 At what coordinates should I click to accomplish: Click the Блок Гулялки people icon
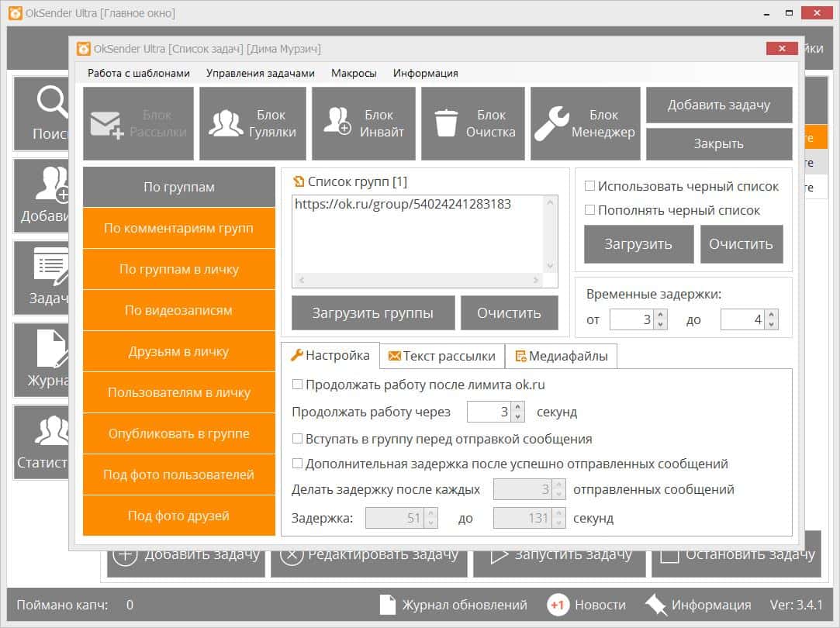pyautogui.click(x=226, y=123)
